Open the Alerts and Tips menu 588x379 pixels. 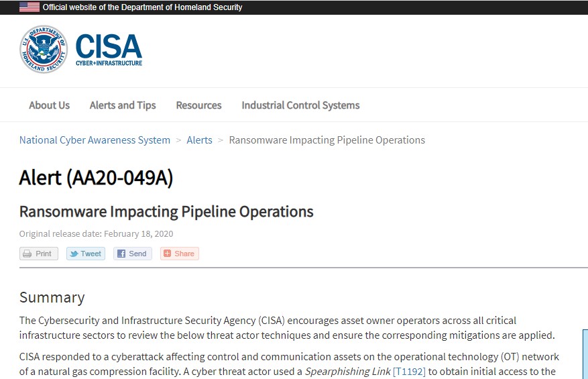pos(123,105)
